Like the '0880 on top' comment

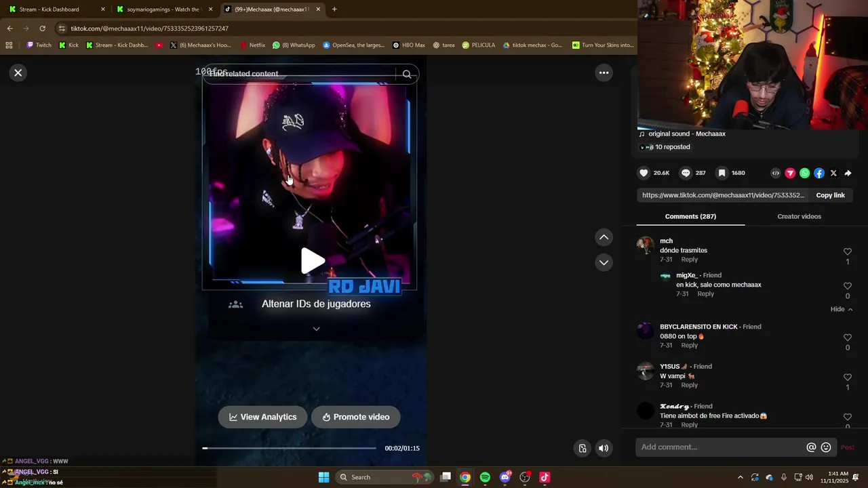(847, 338)
